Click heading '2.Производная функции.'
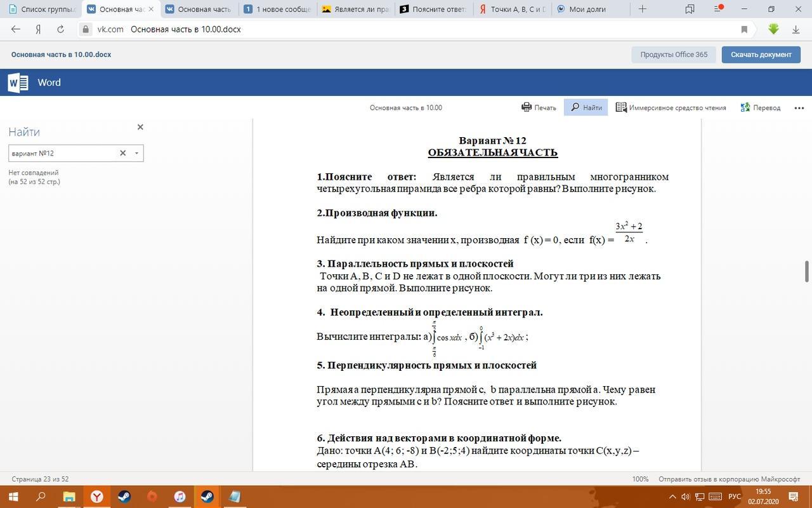This screenshot has width=812, height=508. (x=377, y=213)
